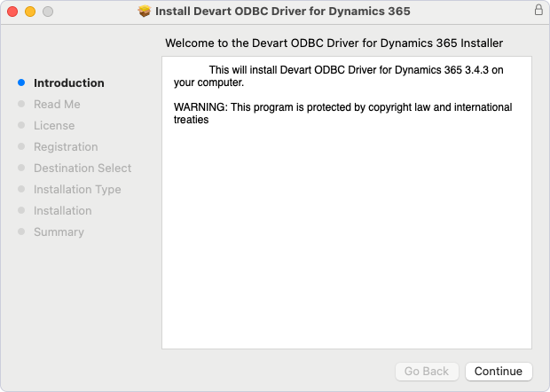Minimize the installer with the yellow button
The image size is (550, 392).
pos(30,12)
